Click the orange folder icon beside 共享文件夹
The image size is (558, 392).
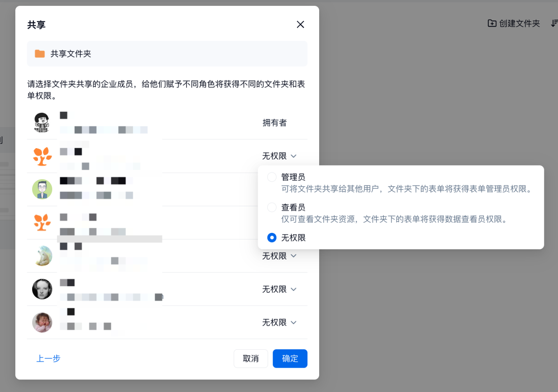pos(40,54)
